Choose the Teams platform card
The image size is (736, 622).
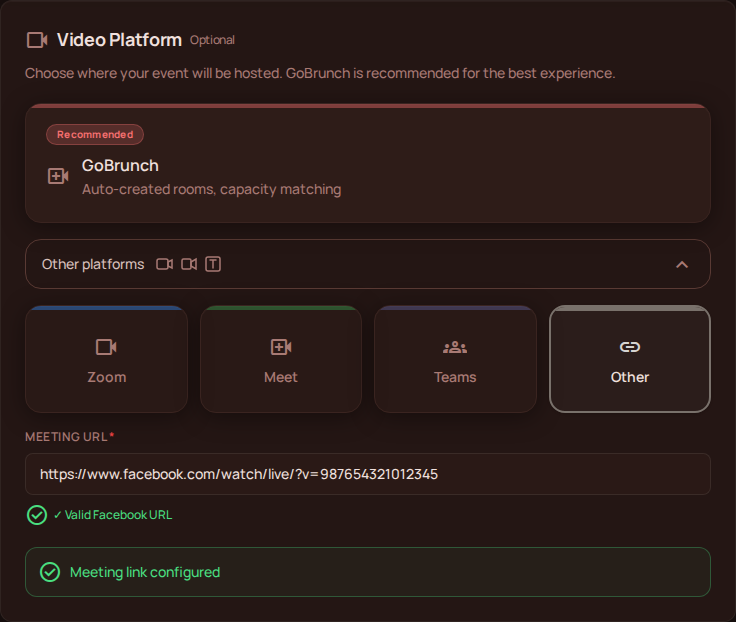pyautogui.click(x=455, y=360)
